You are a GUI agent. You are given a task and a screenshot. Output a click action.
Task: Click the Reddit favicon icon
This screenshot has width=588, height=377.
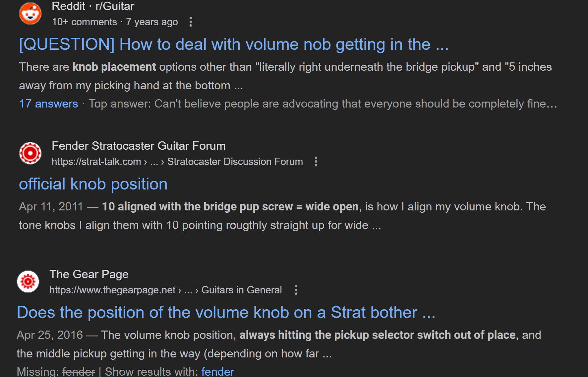click(30, 14)
